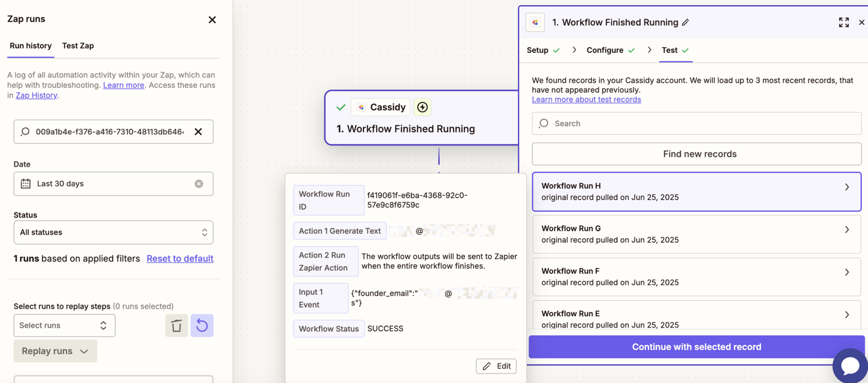Image resolution: width=868 pixels, height=383 pixels.
Task: Click the Workflow Run ID field label
Action: coord(329,200)
